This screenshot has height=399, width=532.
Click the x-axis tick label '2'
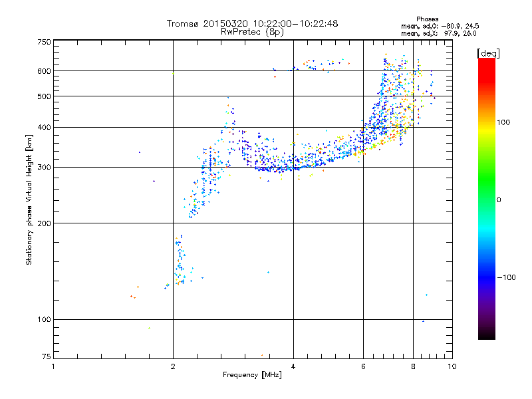pos(173,366)
